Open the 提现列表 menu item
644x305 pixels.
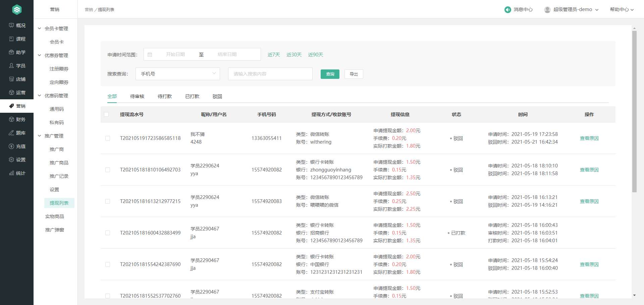(x=59, y=203)
